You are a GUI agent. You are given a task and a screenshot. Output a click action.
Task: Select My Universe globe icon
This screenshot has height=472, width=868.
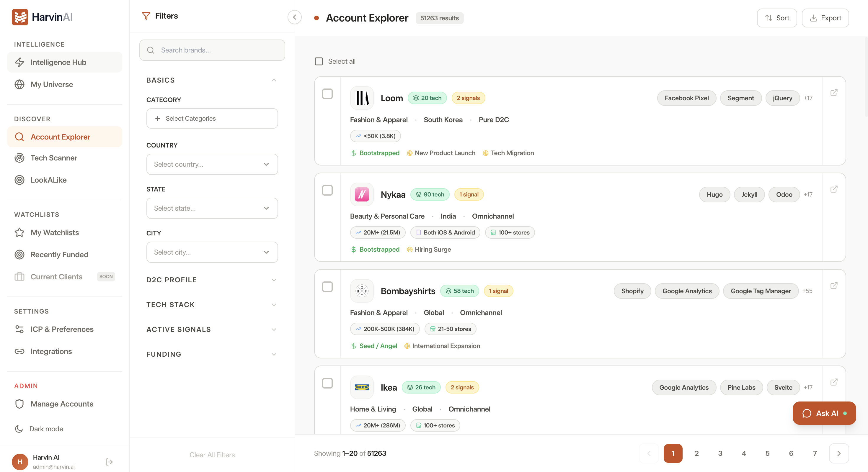[19, 84]
